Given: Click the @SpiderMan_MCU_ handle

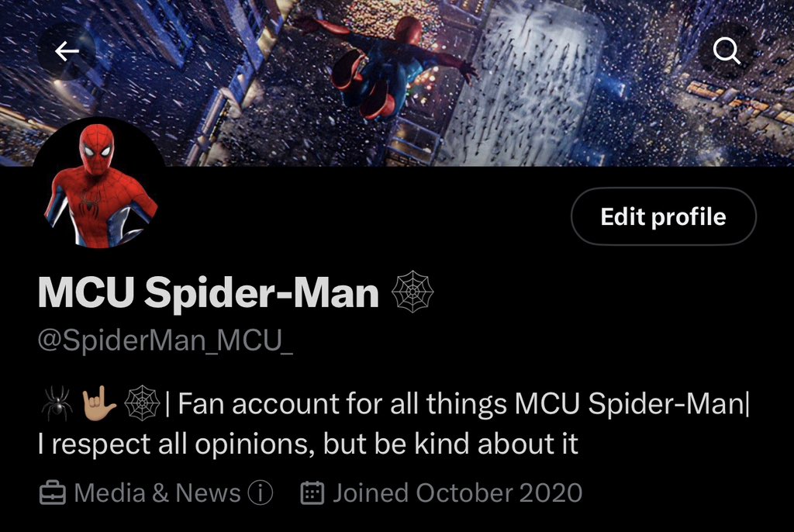Looking at the screenshot, I should pos(165,340).
